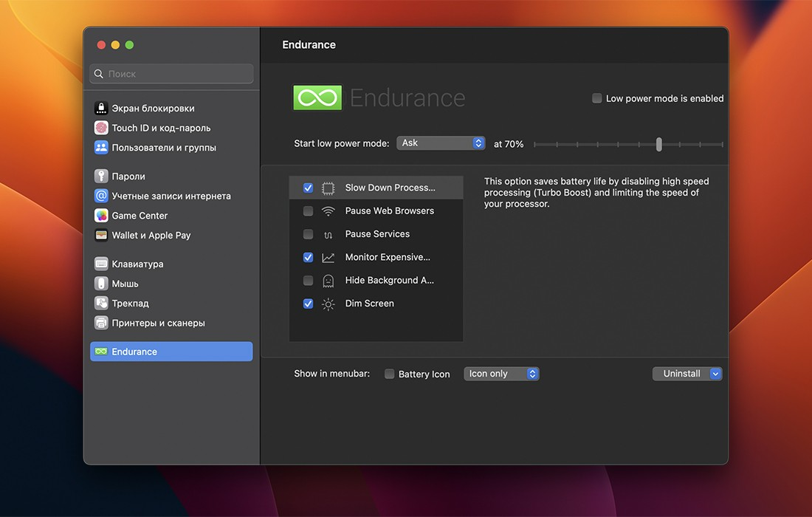Uncheck the Dim Screen checkbox

click(x=308, y=304)
